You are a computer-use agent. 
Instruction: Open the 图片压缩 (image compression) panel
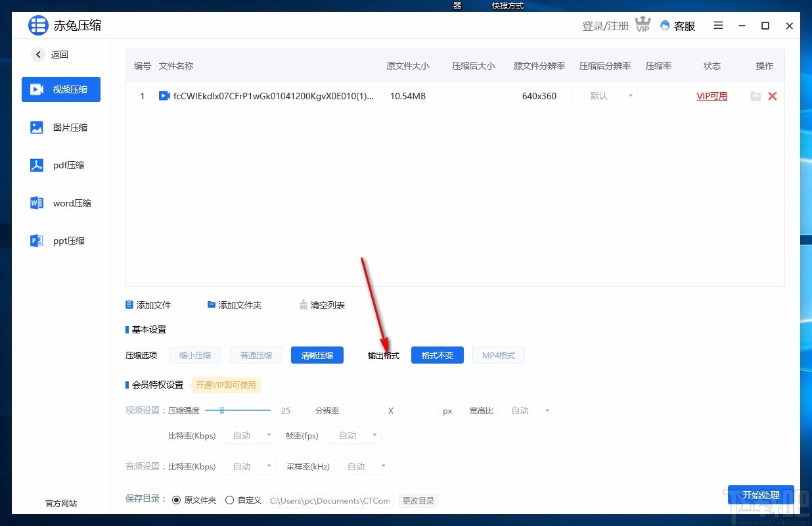[60, 127]
